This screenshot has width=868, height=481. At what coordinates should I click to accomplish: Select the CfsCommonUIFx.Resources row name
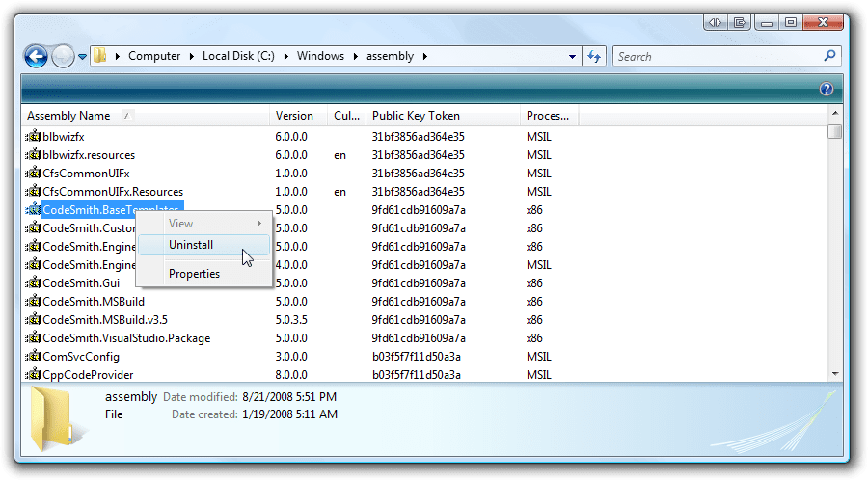[x=113, y=192]
